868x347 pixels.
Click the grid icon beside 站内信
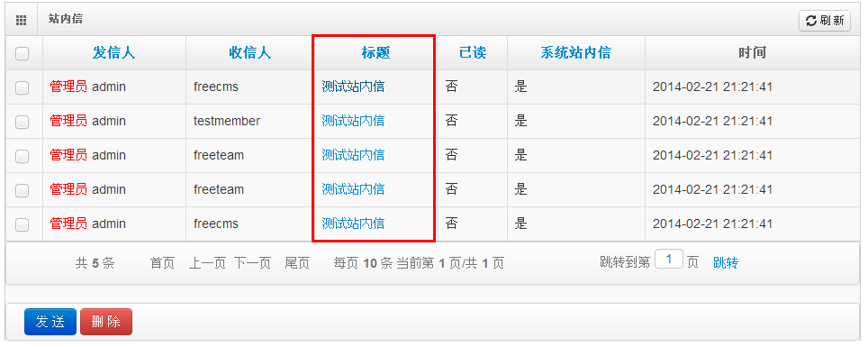click(22, 21)
